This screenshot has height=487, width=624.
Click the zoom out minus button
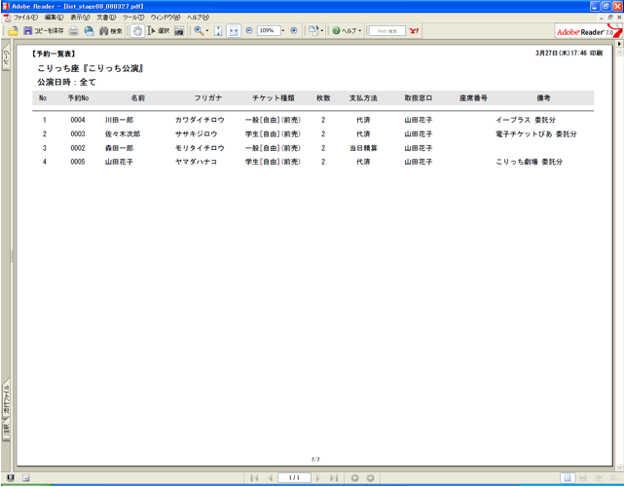[249, 31]
